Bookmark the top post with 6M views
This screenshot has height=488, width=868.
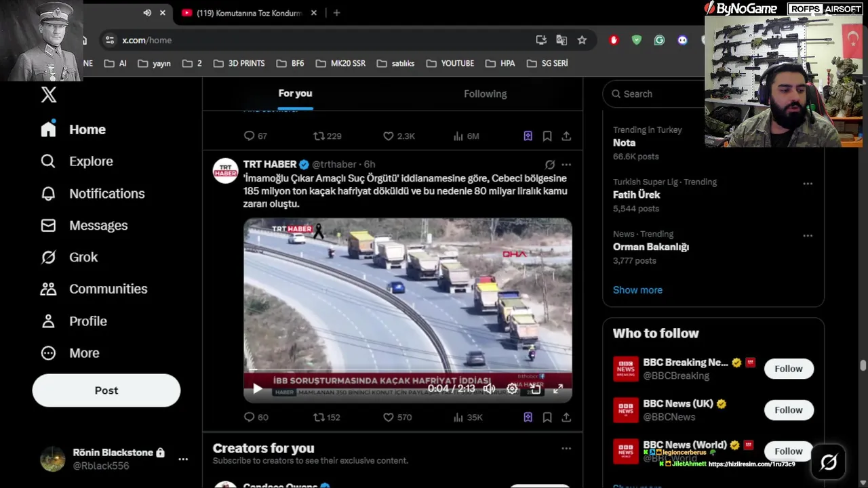tap(547, 136)
